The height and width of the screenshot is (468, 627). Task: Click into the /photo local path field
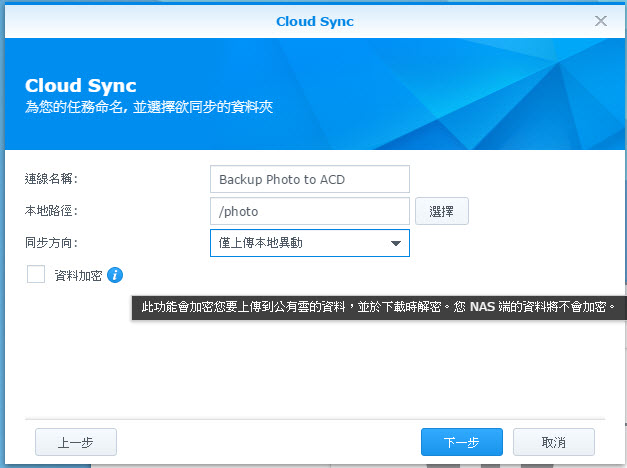310,211
